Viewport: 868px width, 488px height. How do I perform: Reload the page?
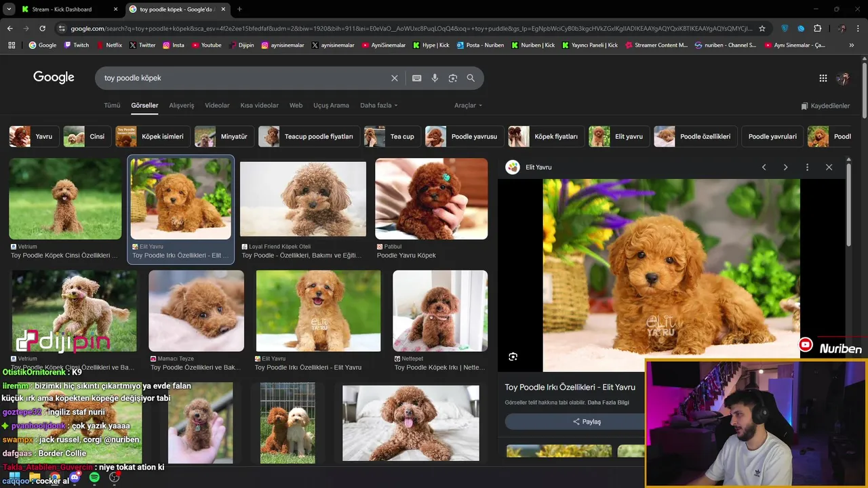(x=42, y=28)
